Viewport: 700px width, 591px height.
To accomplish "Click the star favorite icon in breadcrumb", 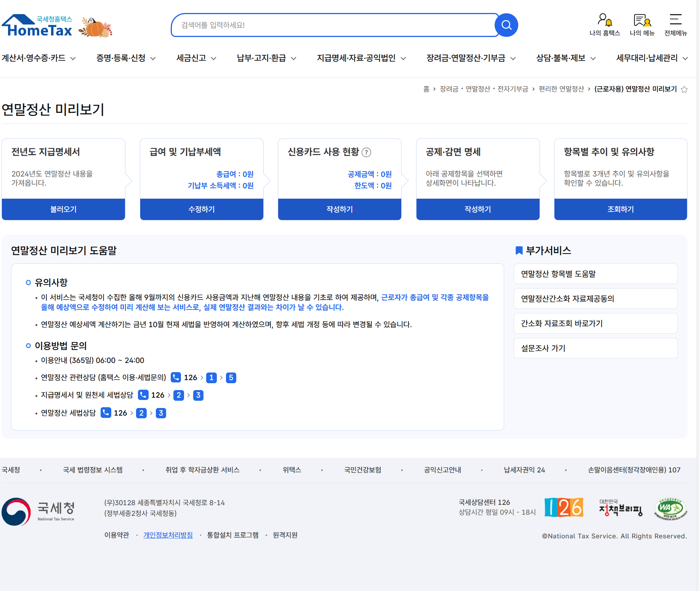I will [684, 89].
